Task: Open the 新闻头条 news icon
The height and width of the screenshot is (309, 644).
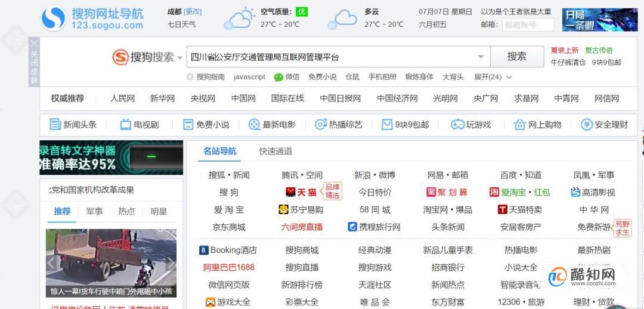Action: [55, 125]
